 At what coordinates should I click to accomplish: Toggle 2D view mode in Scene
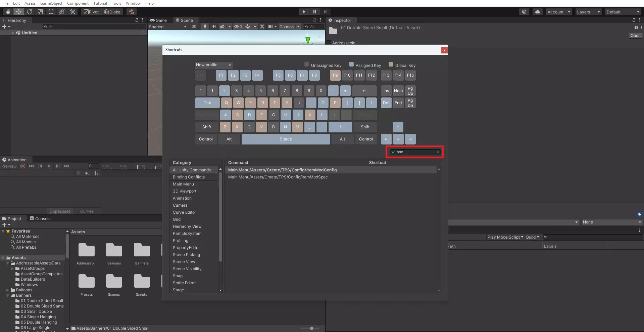pyautogui.click(x=194, y=27)
